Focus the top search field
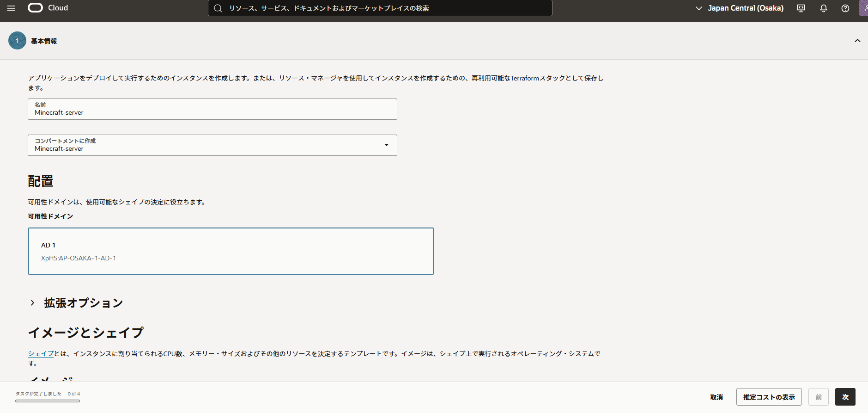Viewport: 868px width, 413px height. pos(380,8)
